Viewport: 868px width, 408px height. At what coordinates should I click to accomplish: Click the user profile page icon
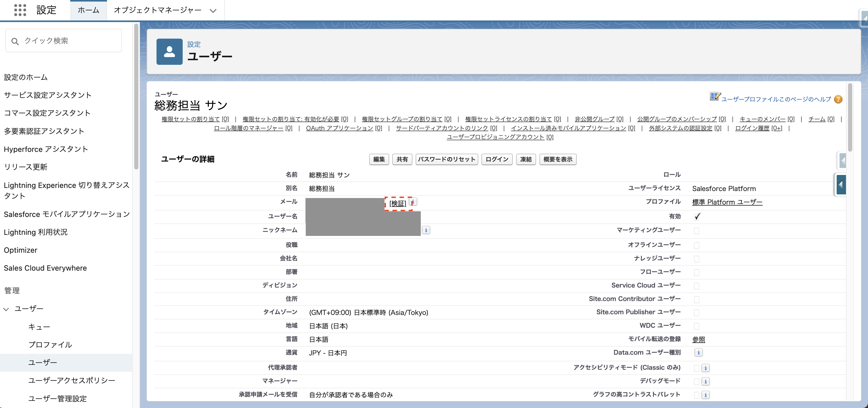pos(715,97)
